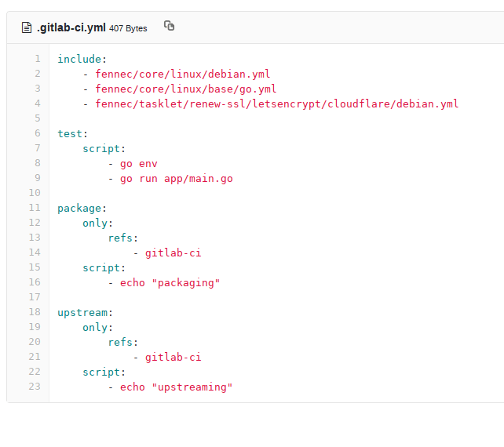
Task: Copy file contents with the clipboard icon
Action: (169, 26)
